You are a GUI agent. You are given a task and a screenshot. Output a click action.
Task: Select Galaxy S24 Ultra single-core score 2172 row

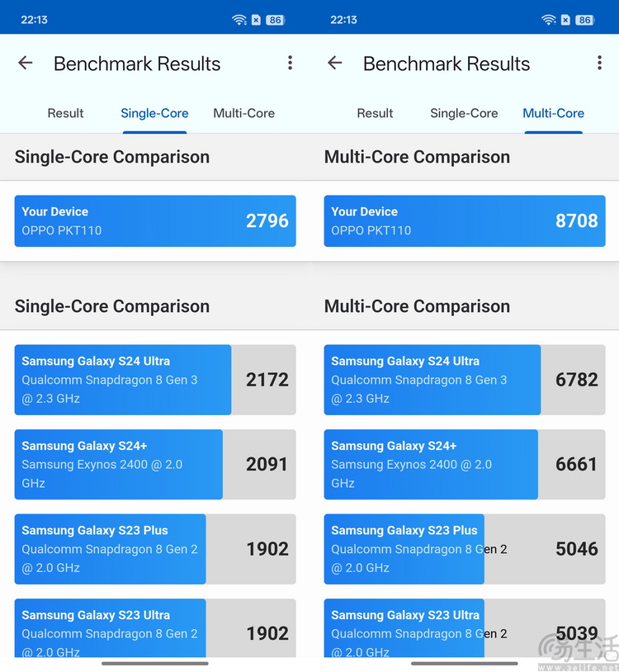pos(155,380)
